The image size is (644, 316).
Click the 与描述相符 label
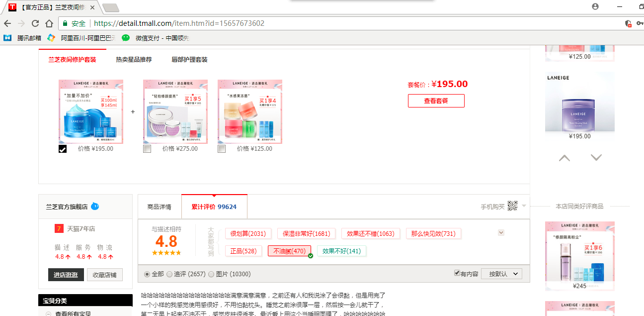tap(166, 229)
